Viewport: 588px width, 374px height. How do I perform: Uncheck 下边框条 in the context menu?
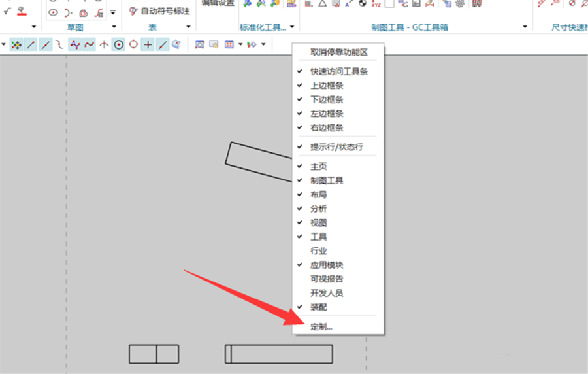click(338, 99)
